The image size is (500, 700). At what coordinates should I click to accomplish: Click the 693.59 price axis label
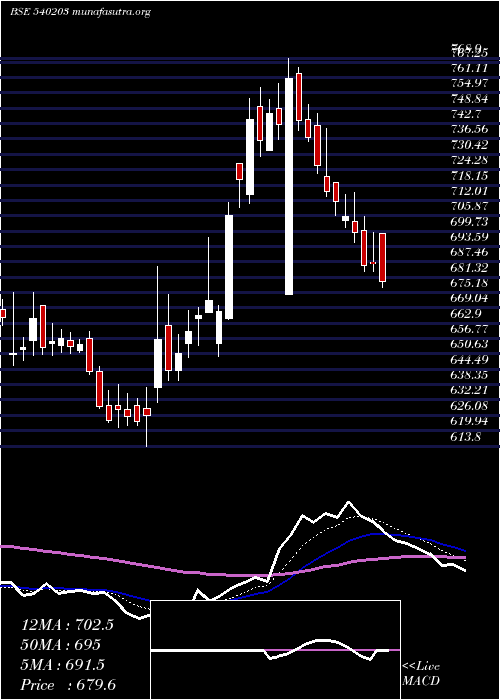(x=469, y=236)
